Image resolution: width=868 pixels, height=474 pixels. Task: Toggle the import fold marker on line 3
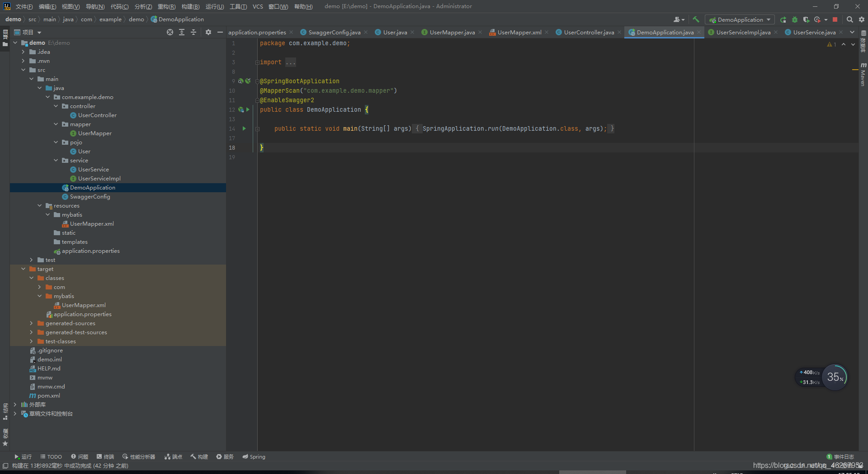coord(257,62)
